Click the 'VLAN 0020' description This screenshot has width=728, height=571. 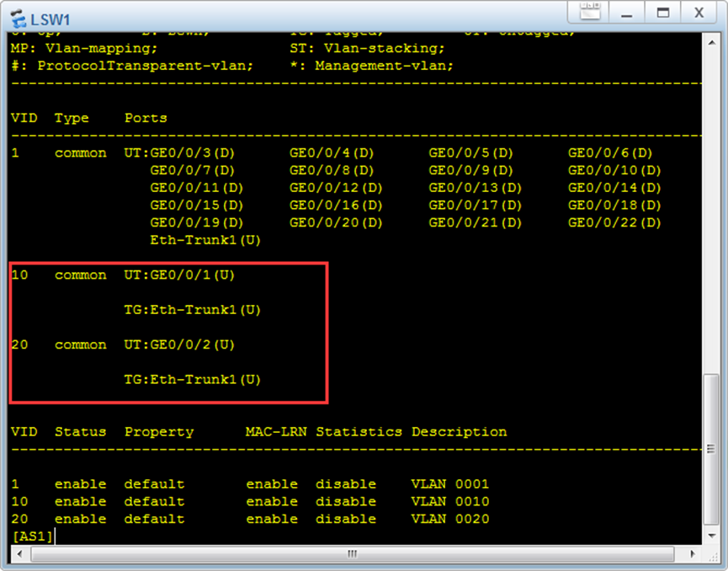click(450, 519)
